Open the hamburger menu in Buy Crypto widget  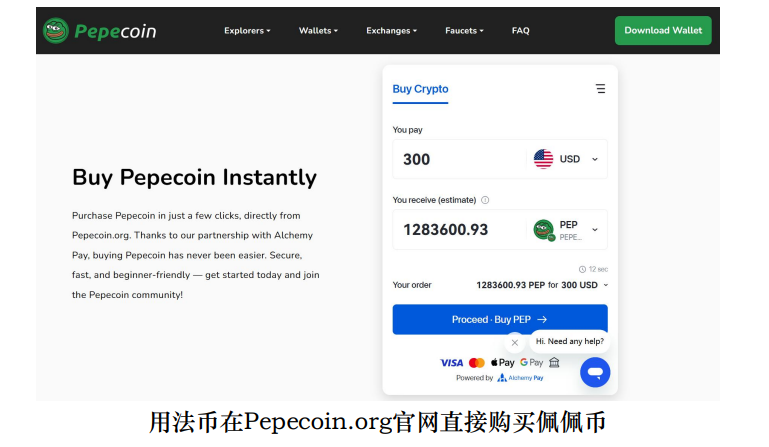click(x=600, y=89)
